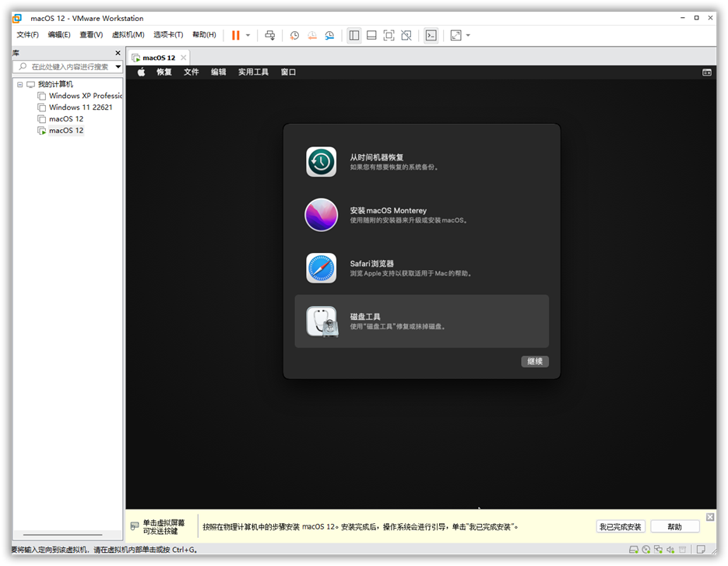Viewport: 728px width, 566px height.
Task: Click the VMware Workstation title bar logo
Action: [x=17, y=18]
